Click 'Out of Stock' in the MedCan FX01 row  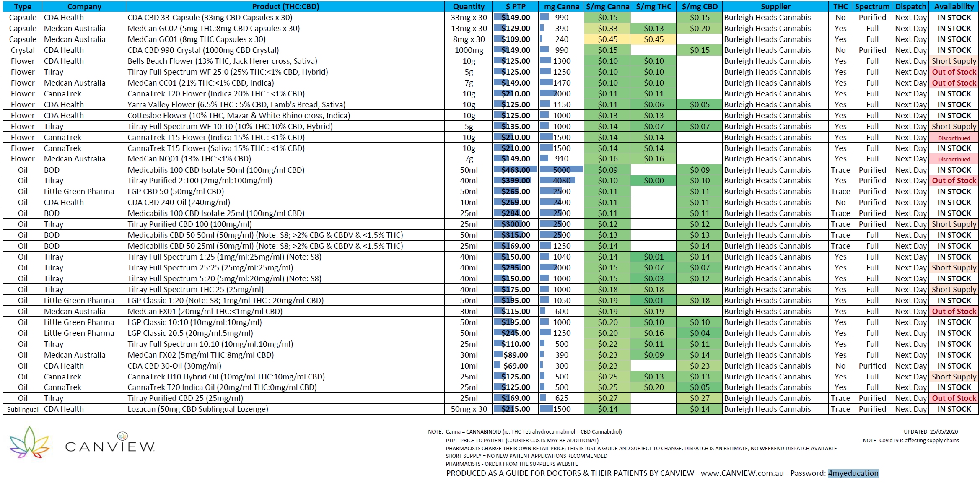954,312
